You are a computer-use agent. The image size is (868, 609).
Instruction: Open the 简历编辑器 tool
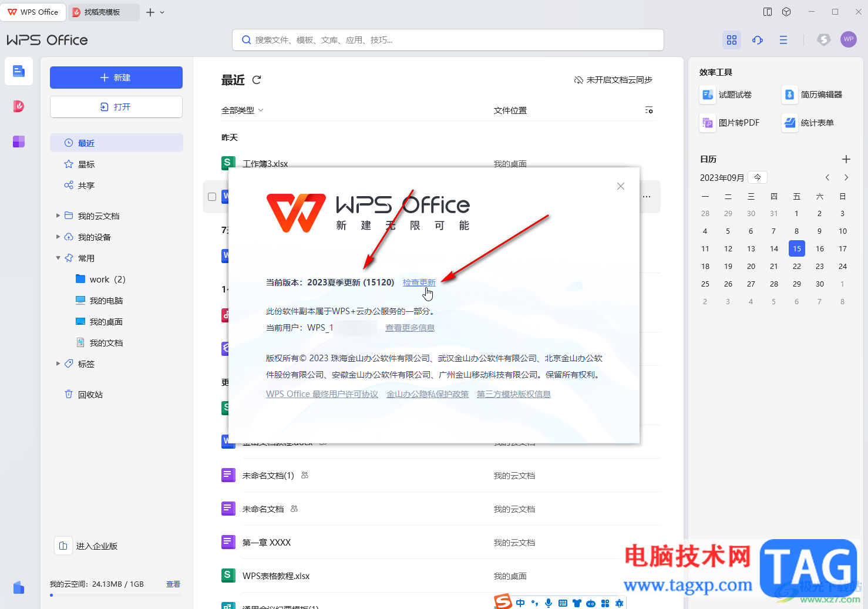click(x=813, y=95)
